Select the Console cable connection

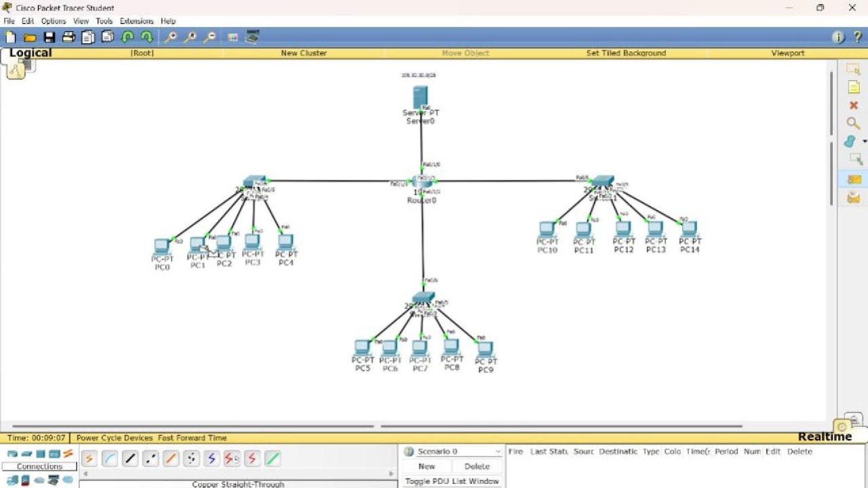110,459
